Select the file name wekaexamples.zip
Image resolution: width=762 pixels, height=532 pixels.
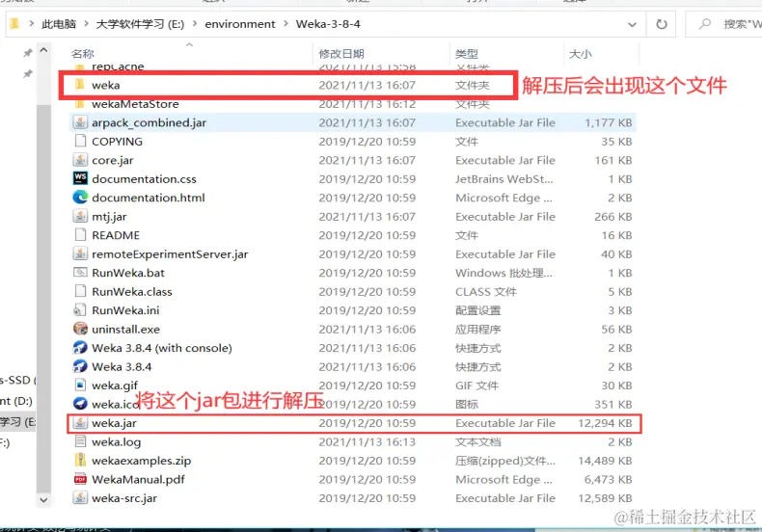tap(142, 460)
